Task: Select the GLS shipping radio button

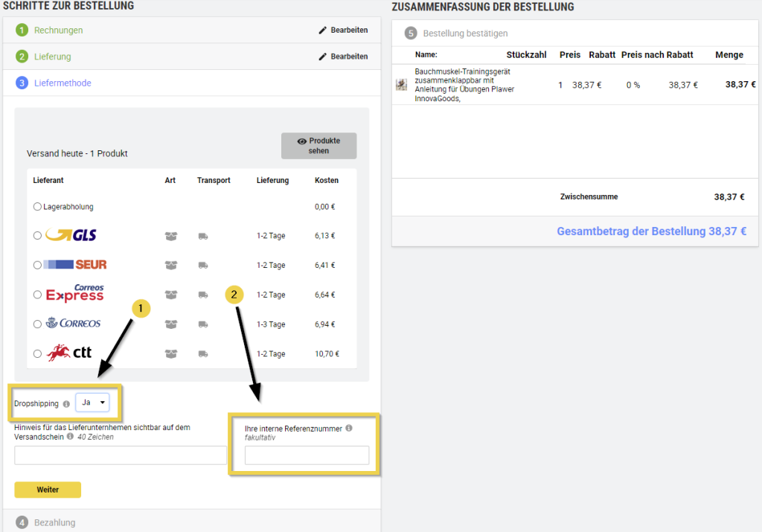Action: (37, 236)
